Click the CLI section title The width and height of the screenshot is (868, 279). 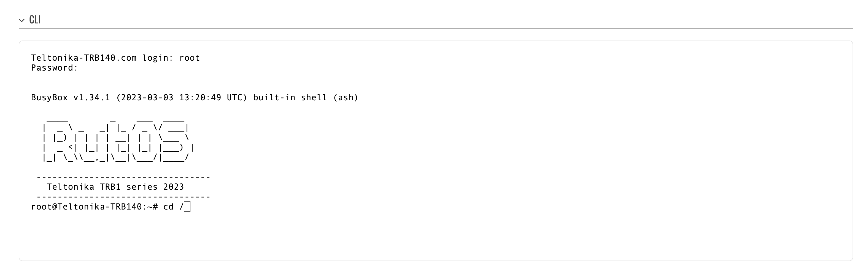35,20
